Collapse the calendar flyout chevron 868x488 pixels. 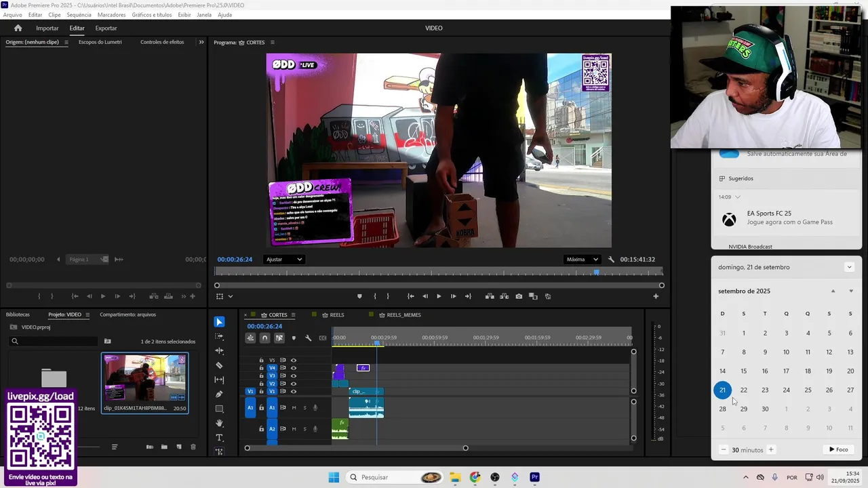(849, 267)
